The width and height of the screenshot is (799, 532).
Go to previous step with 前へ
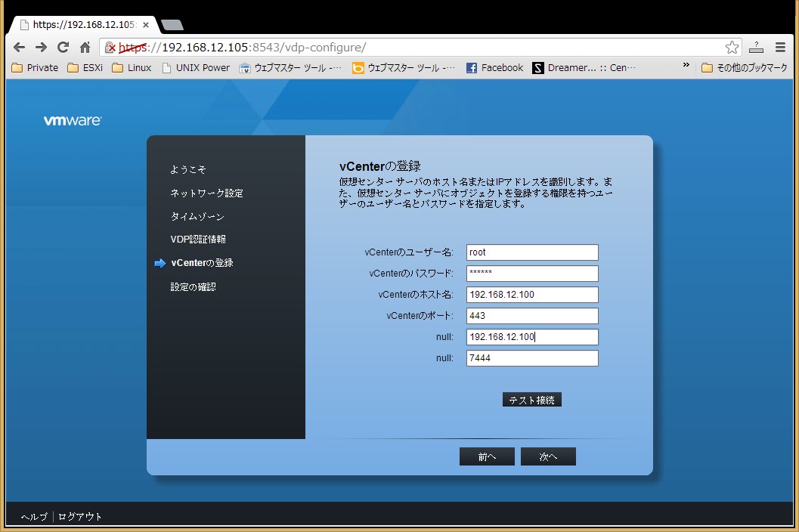point(487,456)
